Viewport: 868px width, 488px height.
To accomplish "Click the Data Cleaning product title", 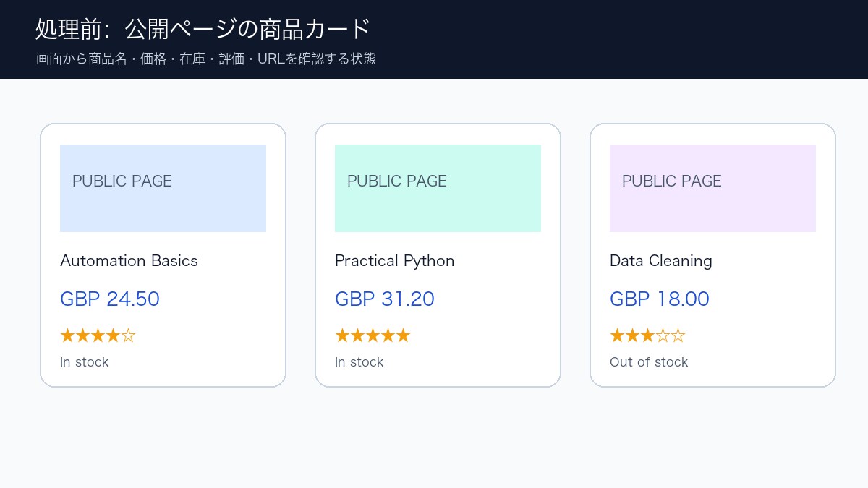I will (x=660, y=261).
